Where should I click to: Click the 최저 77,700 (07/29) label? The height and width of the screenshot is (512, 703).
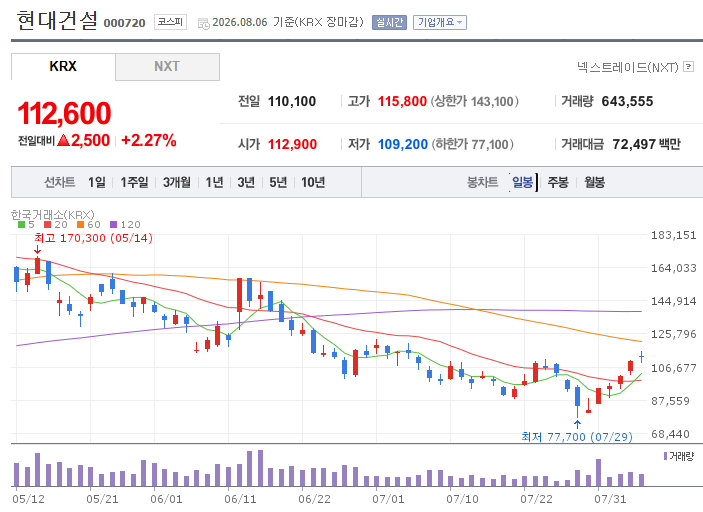[x=577, y=436]
